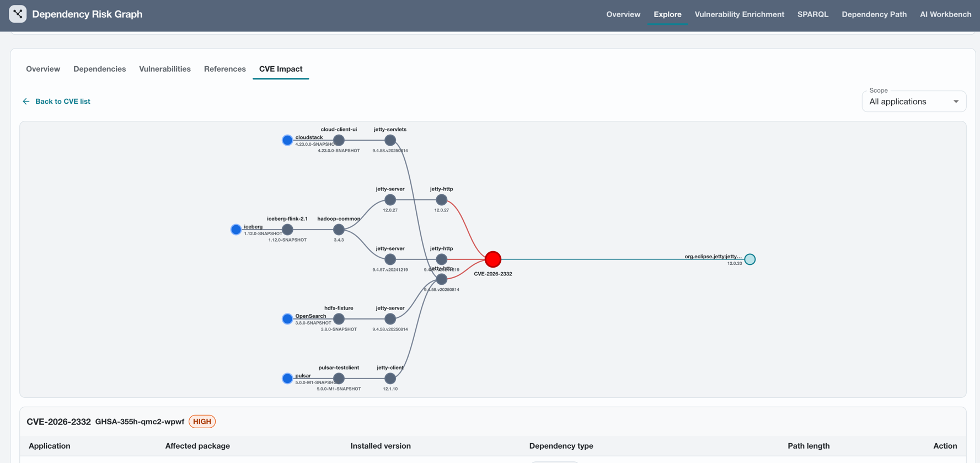Viewport: 980px width, 463px height.
Task: Click the jetty-http 12.0.27 node
Action: [441, 200]
